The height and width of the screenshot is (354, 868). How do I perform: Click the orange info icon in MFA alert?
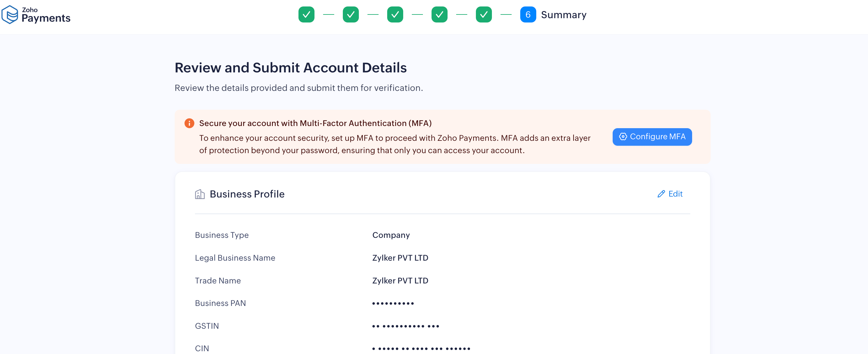(x=189, y=124)
